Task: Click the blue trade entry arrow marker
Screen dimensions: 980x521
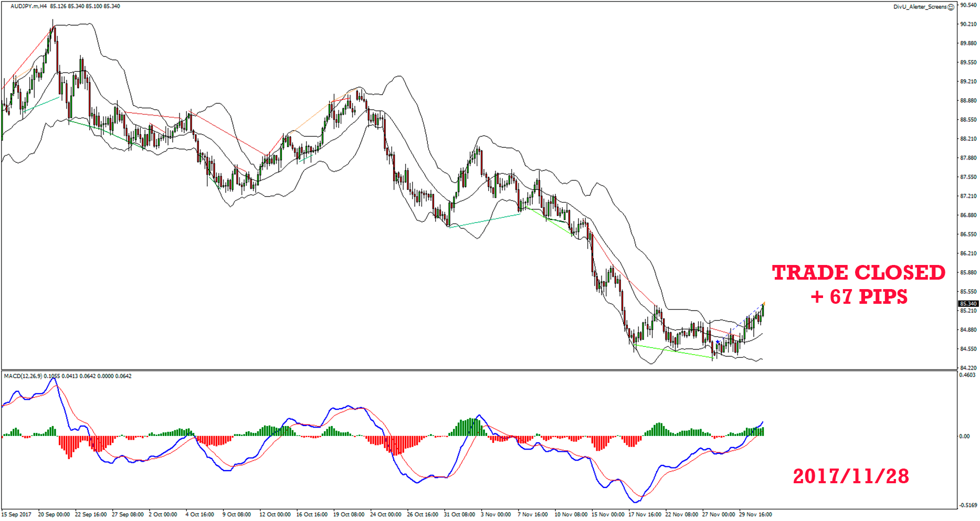Action: coord(718,342)
